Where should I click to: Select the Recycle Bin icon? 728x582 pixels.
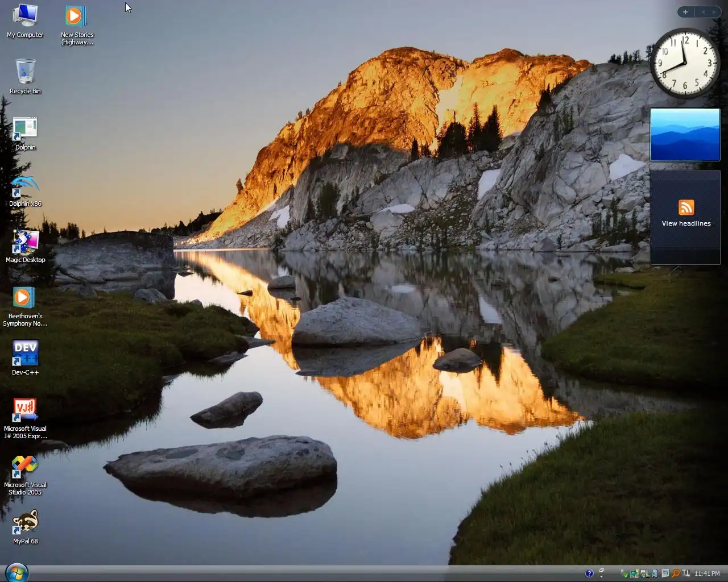click(25, 77)
